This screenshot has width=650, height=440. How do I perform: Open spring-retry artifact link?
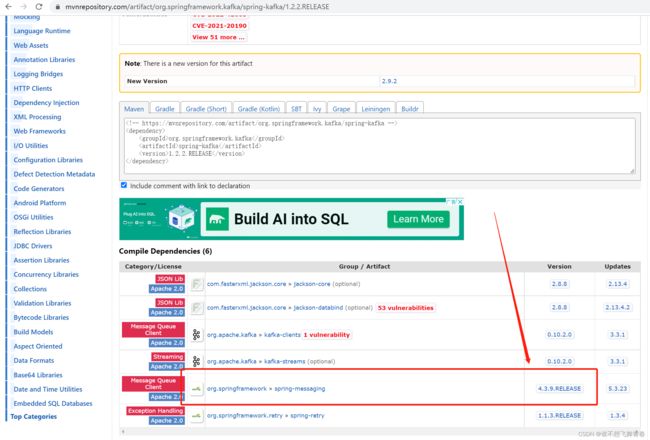(307, 416)
